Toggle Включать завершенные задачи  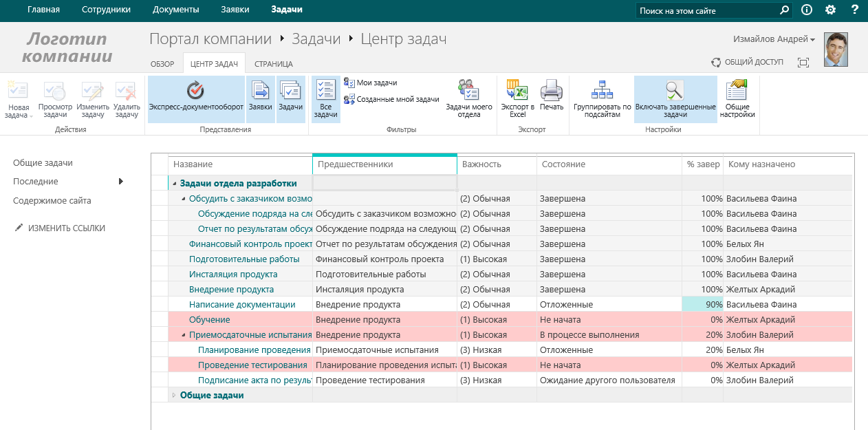(x=675, y=98)
